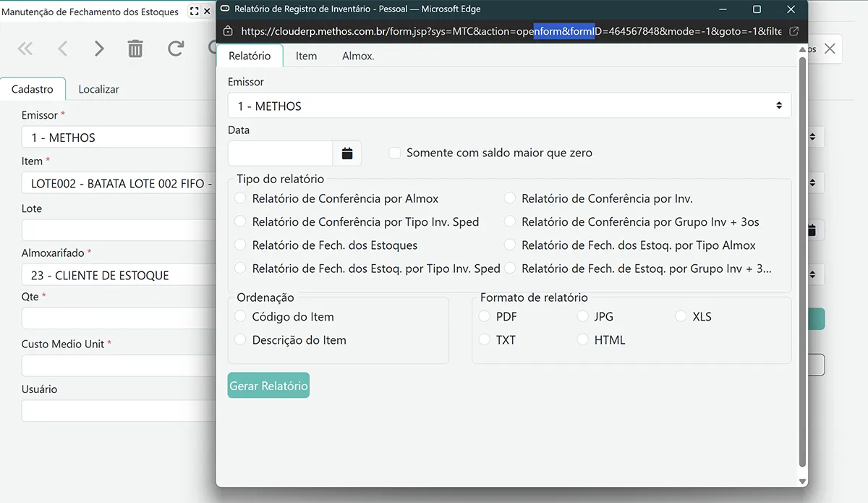Go to first record with double-left arrows
The width and height of the screenshot is (868, 503).
coord(25,48)
